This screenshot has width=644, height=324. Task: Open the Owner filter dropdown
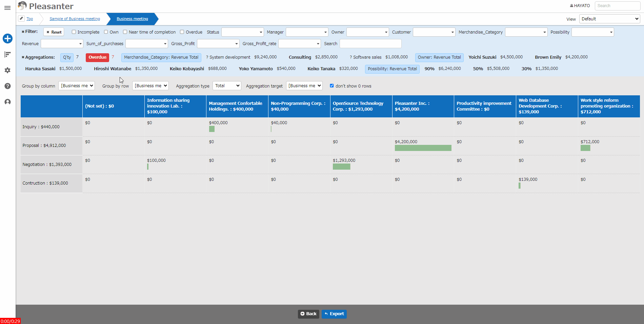(367, 32)
